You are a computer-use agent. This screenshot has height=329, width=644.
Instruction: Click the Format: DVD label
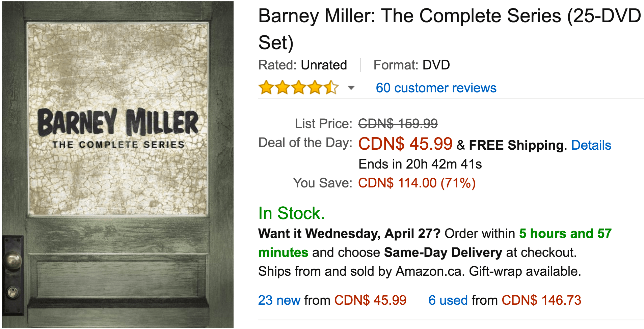pos(411,65)
